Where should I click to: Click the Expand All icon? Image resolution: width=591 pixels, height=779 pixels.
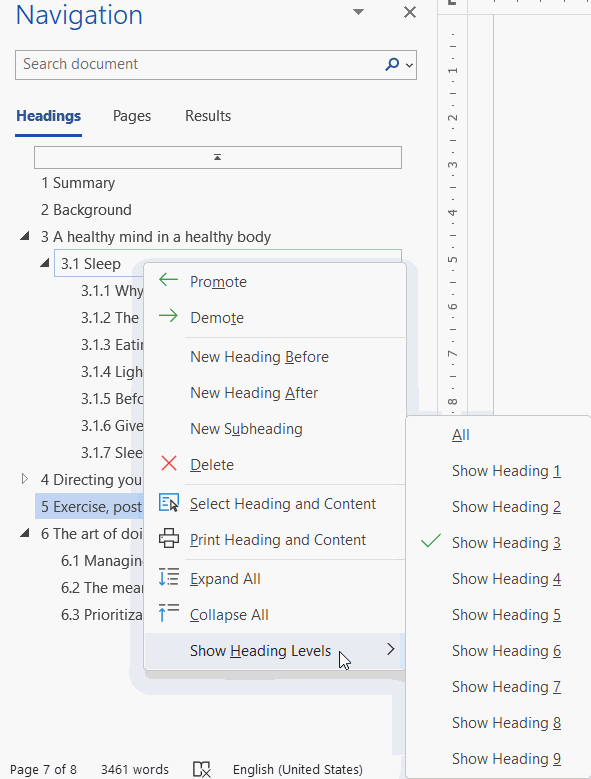[x=169, y=578]
